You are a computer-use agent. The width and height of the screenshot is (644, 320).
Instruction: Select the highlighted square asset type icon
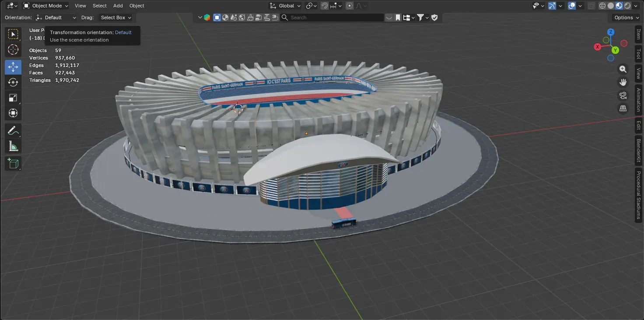217,18
